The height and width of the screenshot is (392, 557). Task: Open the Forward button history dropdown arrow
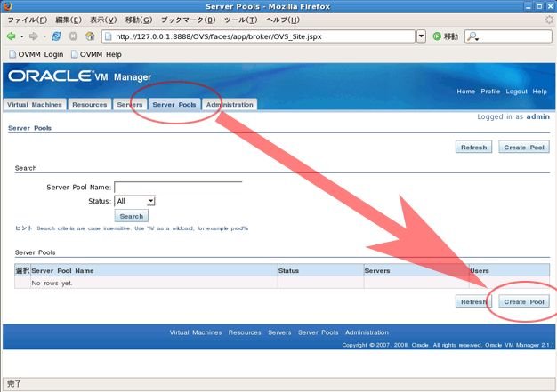[44, 36]
